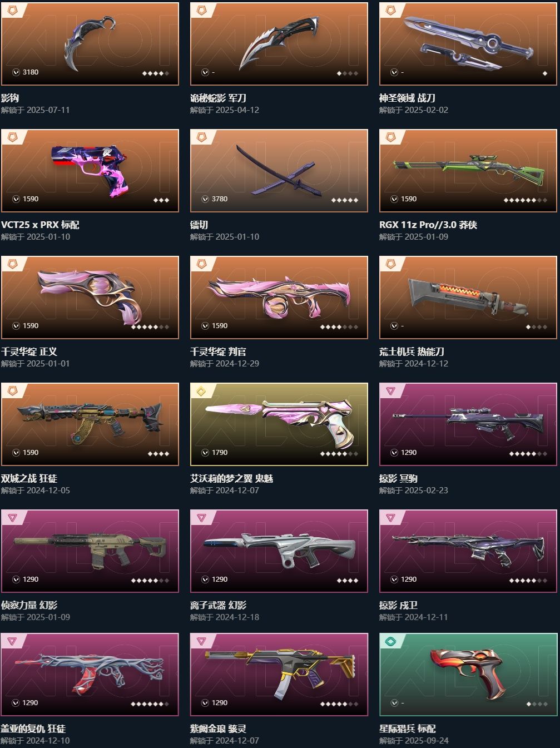Click the 1290 price on 掠影 戍卫

click(x=409, y=579)
